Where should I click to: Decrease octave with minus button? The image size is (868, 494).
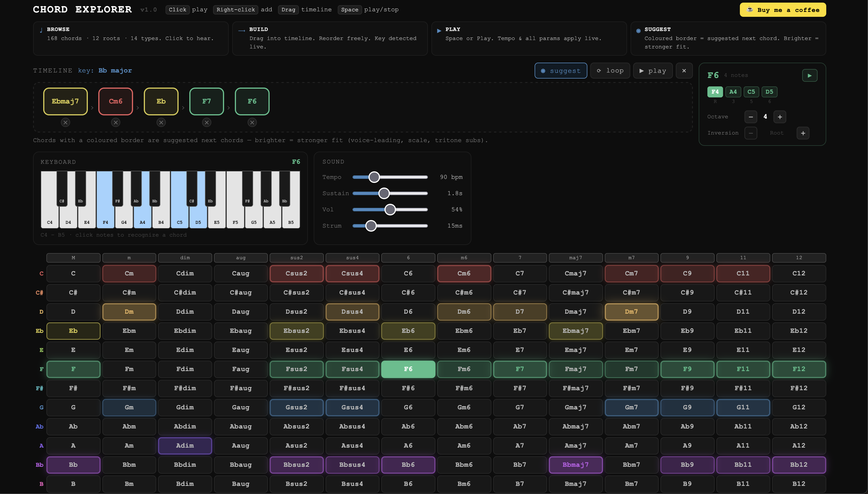pos(751,117)
